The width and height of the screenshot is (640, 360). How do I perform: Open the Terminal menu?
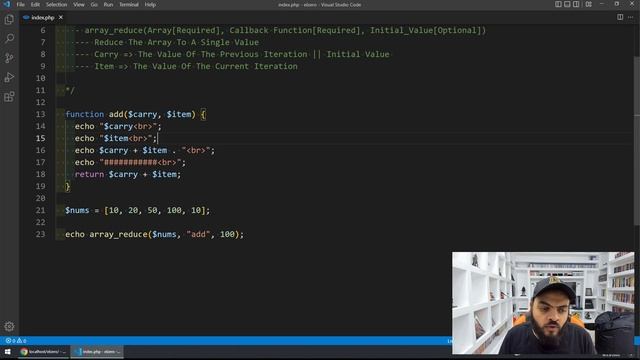[129, 4]
